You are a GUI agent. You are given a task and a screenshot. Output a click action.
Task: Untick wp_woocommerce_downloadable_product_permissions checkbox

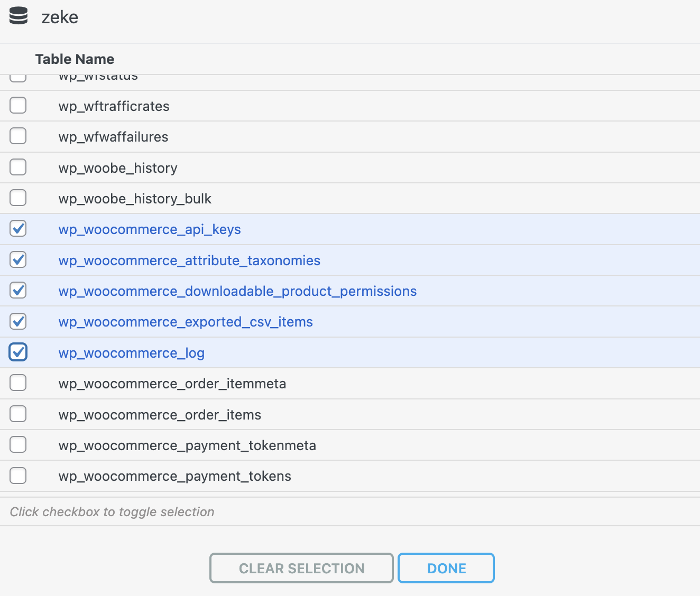(x=18, y=291)
